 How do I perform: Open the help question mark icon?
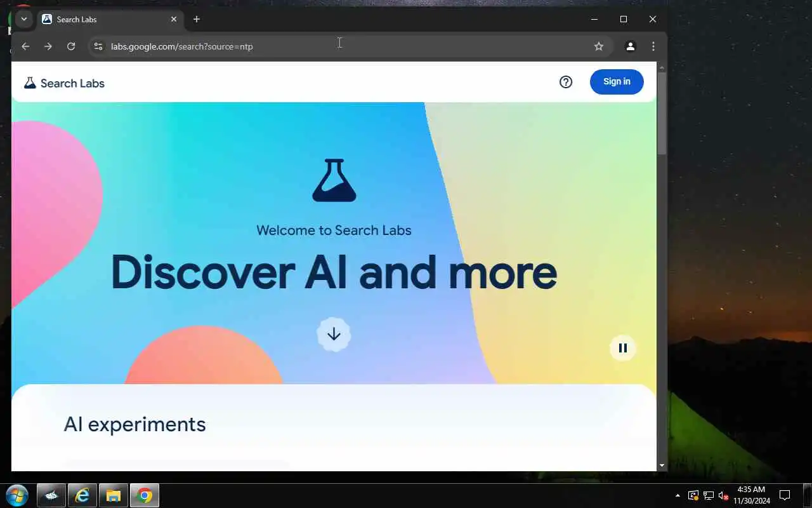[x=566, y=82]
